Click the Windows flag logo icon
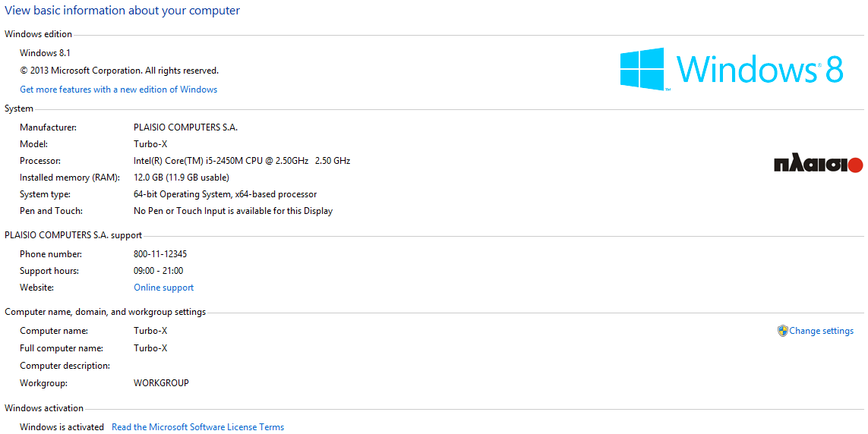 click(642, 69)
